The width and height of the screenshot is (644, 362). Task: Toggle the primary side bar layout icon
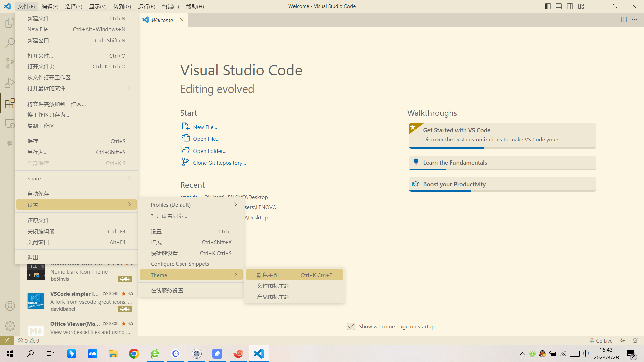[x=548, y=6]
